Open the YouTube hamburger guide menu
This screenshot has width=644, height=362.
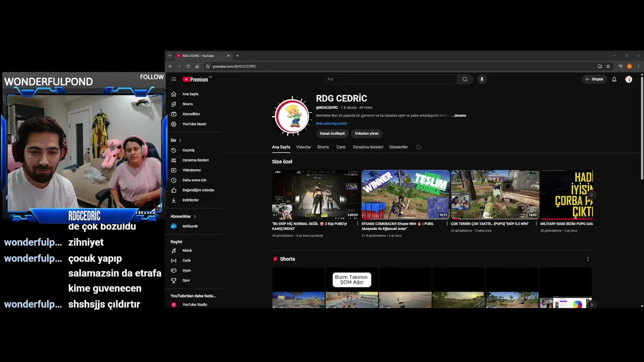point(174,79)
